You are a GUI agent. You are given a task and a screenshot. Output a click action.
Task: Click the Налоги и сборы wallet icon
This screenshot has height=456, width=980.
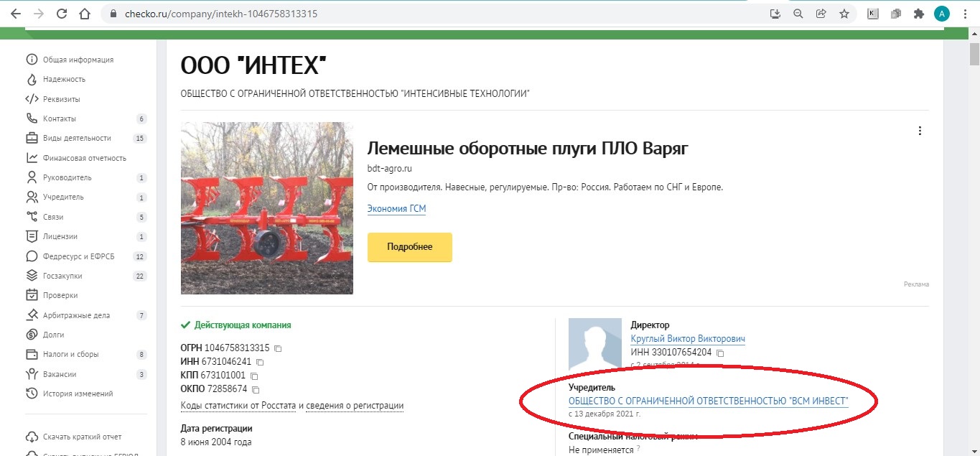[x=32, y=354]
